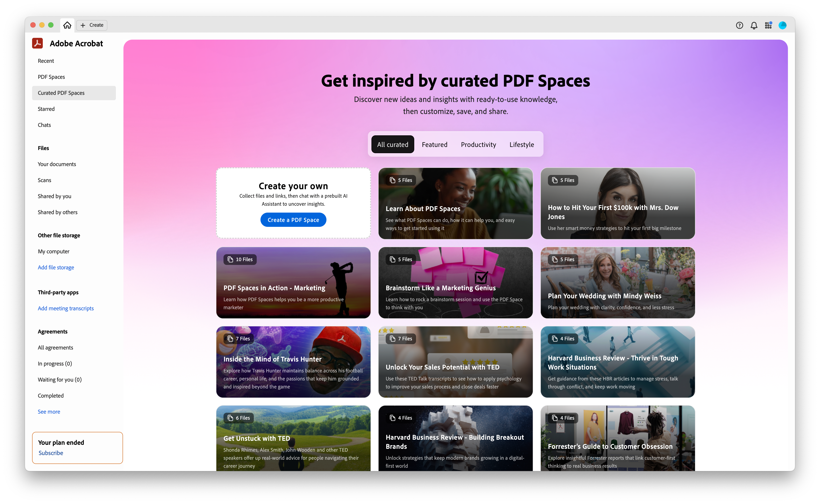Screen dimensions: 820x504
Task: Open Inside the Mind of Travis Hunter card
Action: 293,362
